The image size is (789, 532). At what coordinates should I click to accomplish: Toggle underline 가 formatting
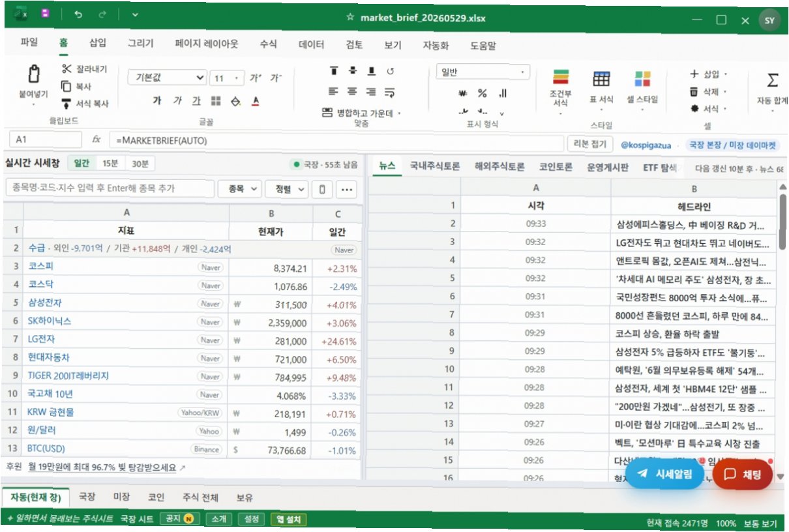click(196, 100)
